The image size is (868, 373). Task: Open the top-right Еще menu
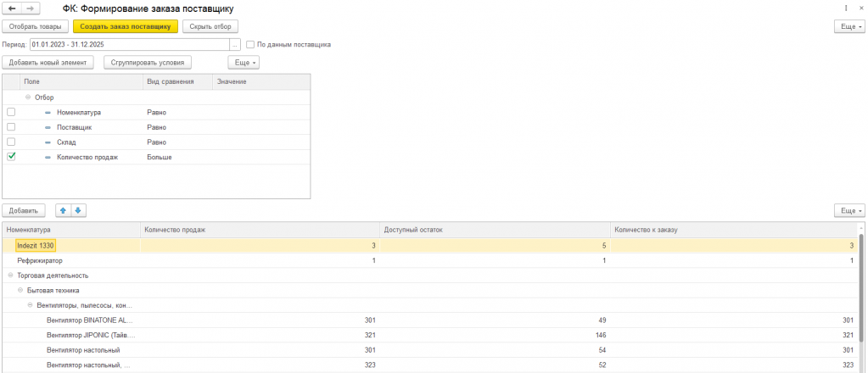[849, 26]
